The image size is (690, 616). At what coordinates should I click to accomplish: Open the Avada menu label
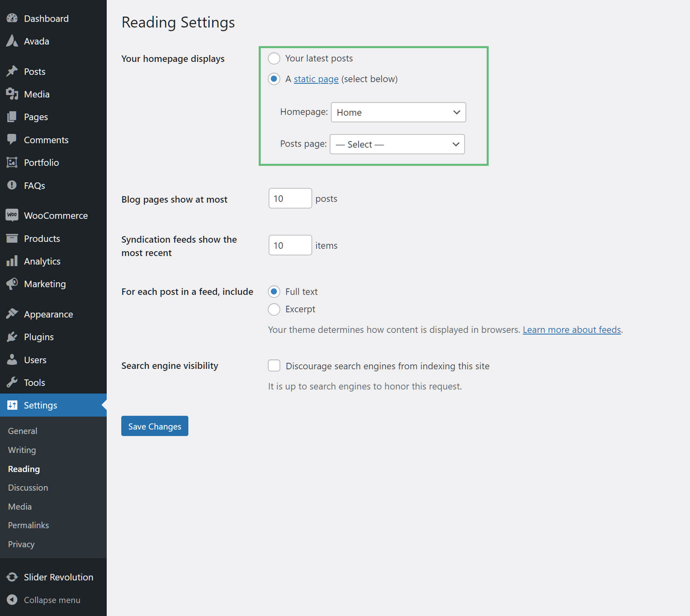pyautogui.click(x=37, y=41)
